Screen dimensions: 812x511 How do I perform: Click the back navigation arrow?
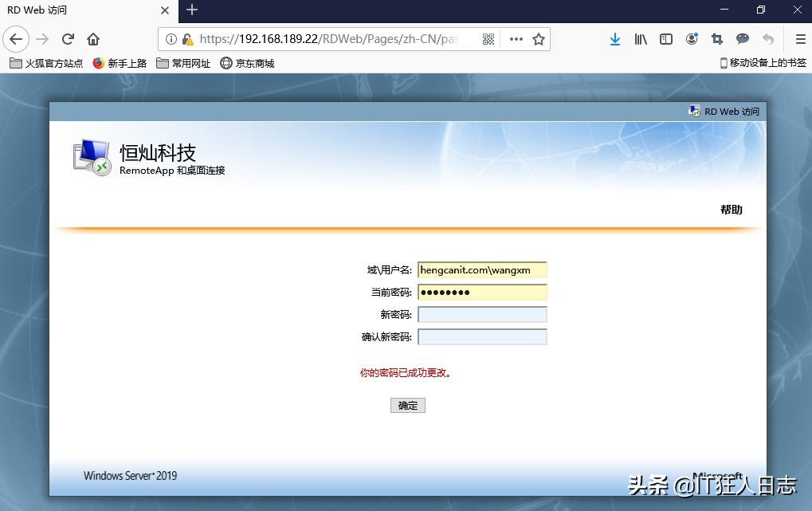pos(17,38)
